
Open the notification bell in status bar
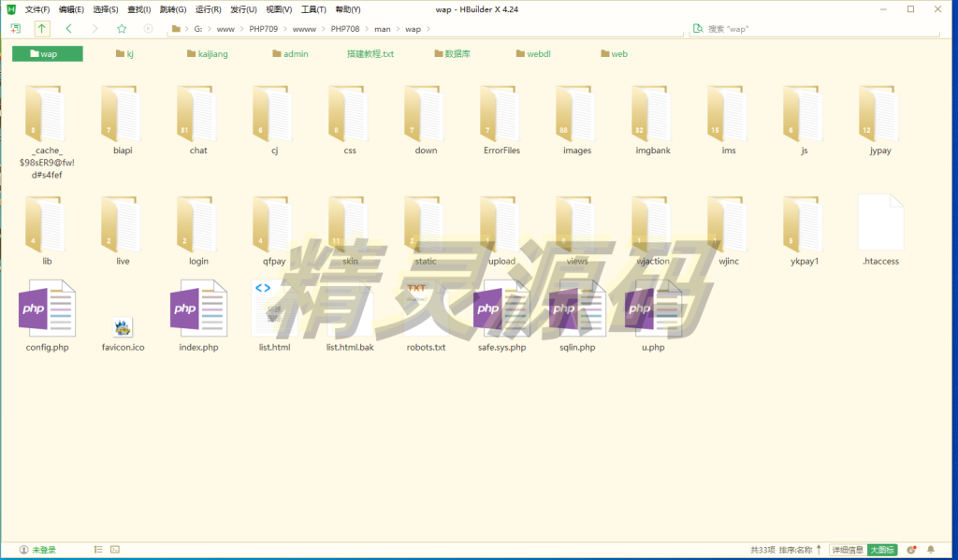[x=931, y=550]
